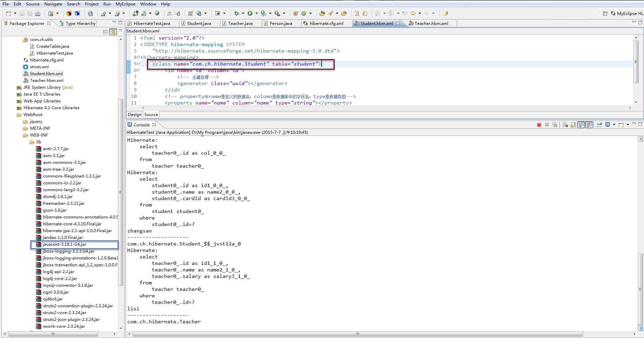Open the Window menu
644x338 pixels.
pos(148,4)
